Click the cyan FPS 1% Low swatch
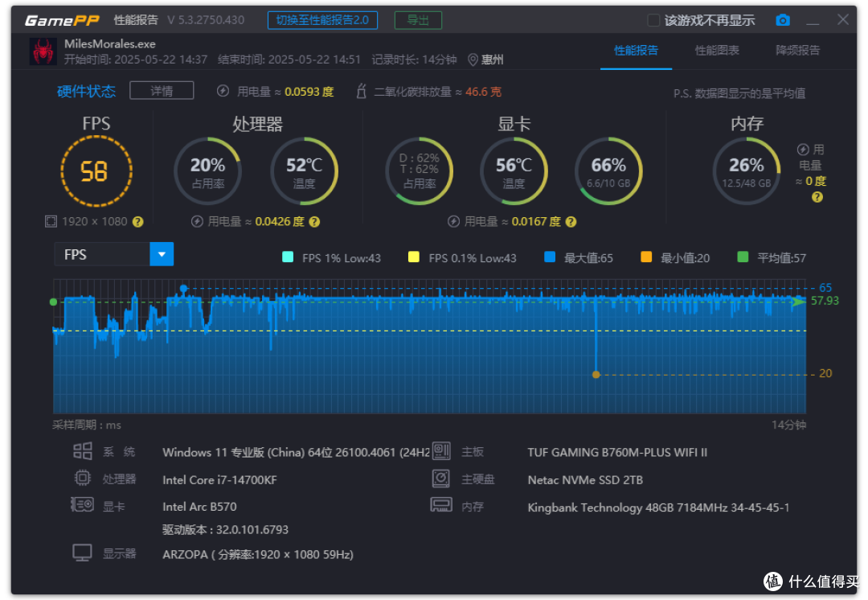 (288, 257)
